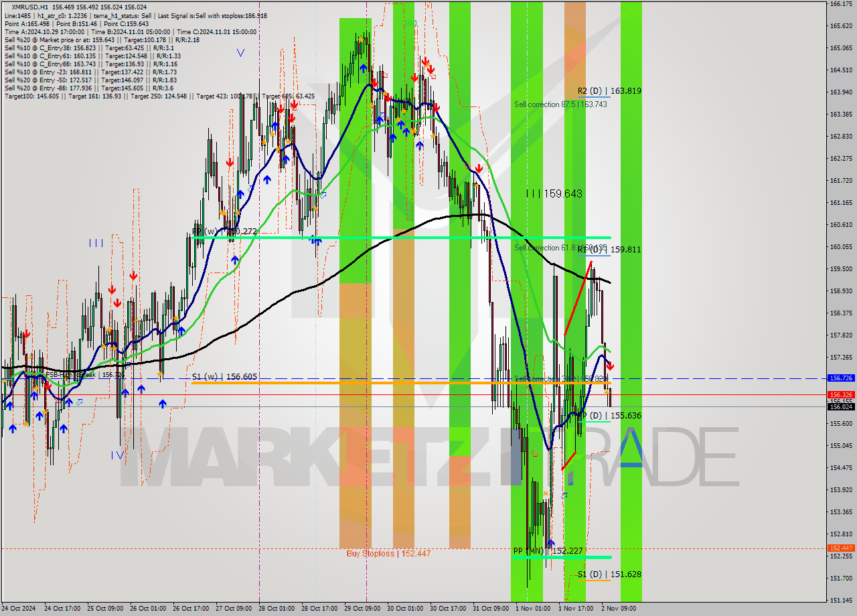Click the 166.175 price axis label
This screenshot has width=857, height=616.
click(x=841, y=4)
